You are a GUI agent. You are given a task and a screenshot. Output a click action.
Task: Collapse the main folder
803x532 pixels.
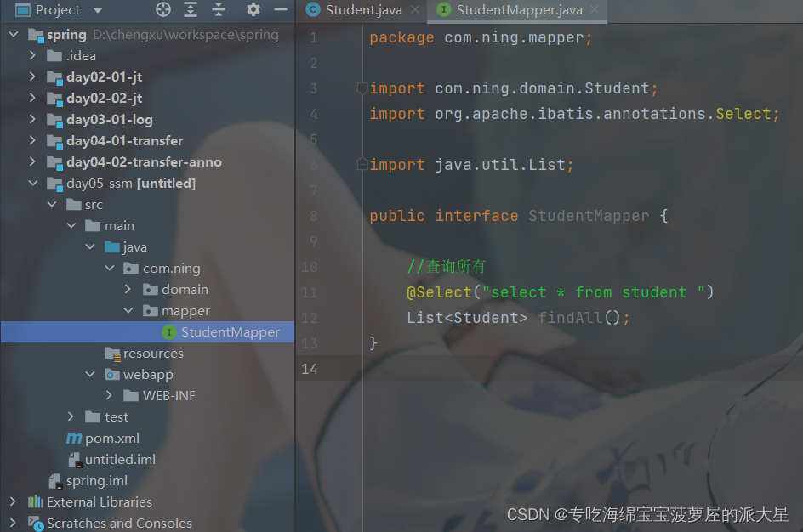(71, 225)
